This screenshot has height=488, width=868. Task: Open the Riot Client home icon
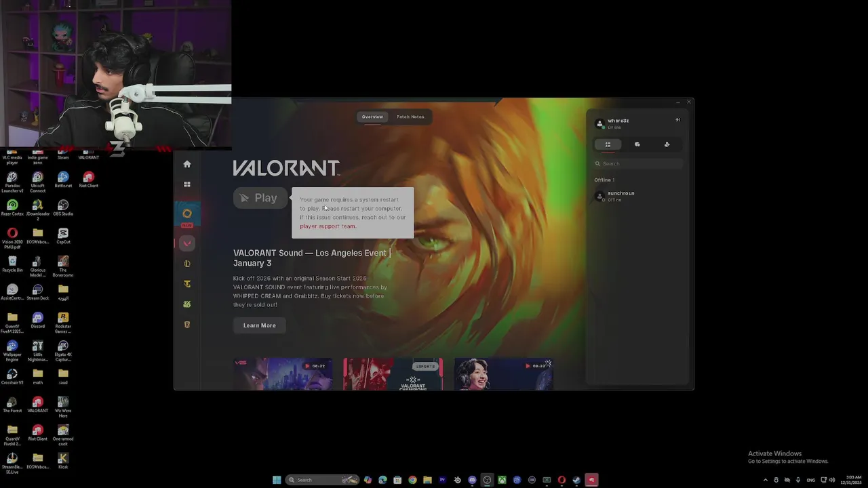click(x=187, y=164)
